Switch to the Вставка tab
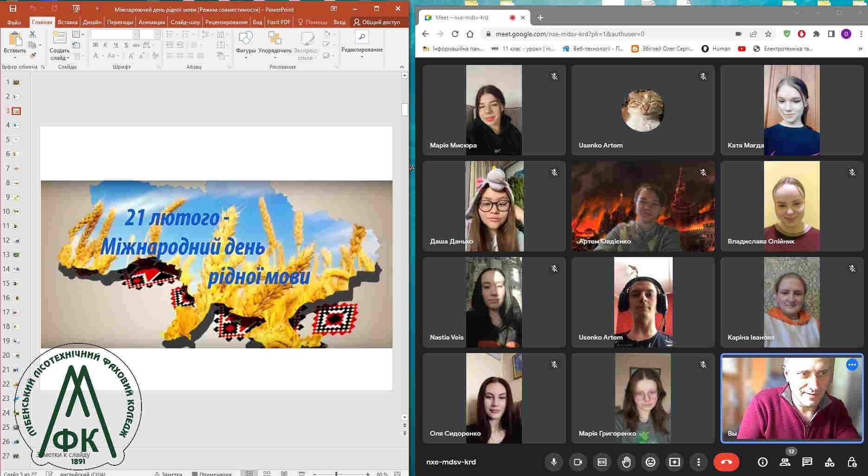The image size is (868, 476). [x=68, y=22]
